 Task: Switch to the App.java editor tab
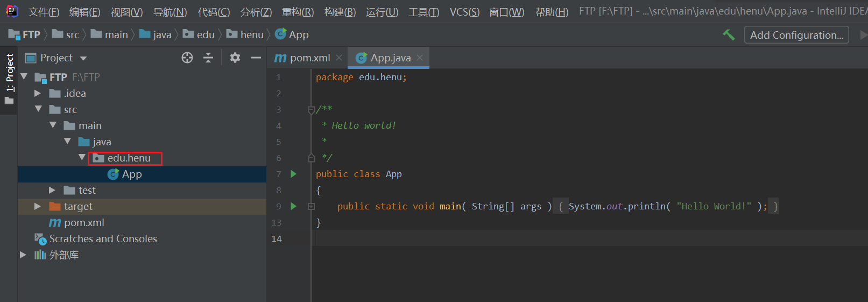(x=389, y=58)
